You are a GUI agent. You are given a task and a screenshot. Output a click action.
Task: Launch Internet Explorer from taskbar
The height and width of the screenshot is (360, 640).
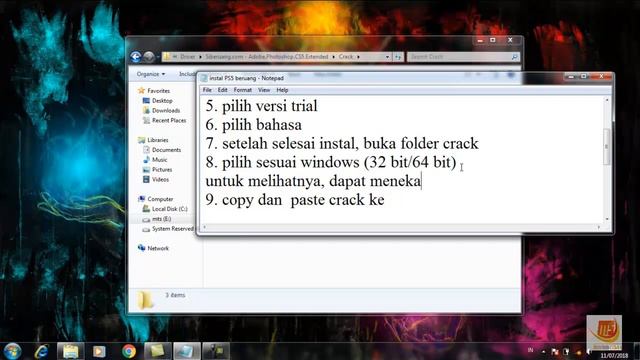(42, 351)
